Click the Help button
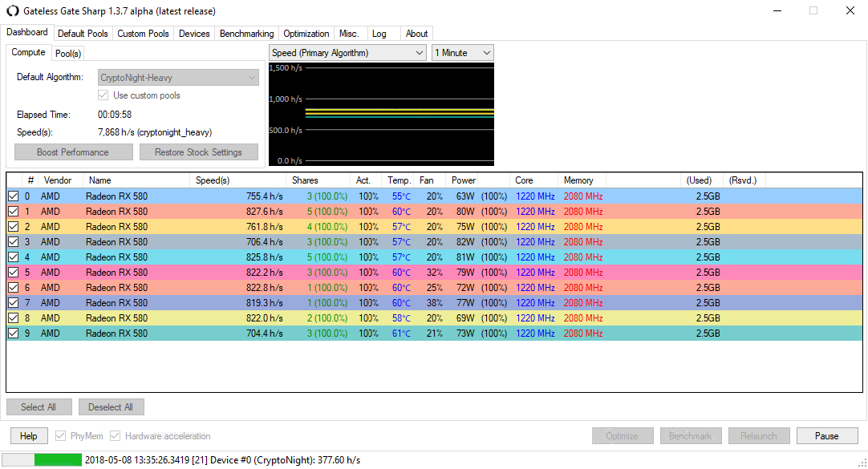 pyautogui.click(x=29, y=436)
